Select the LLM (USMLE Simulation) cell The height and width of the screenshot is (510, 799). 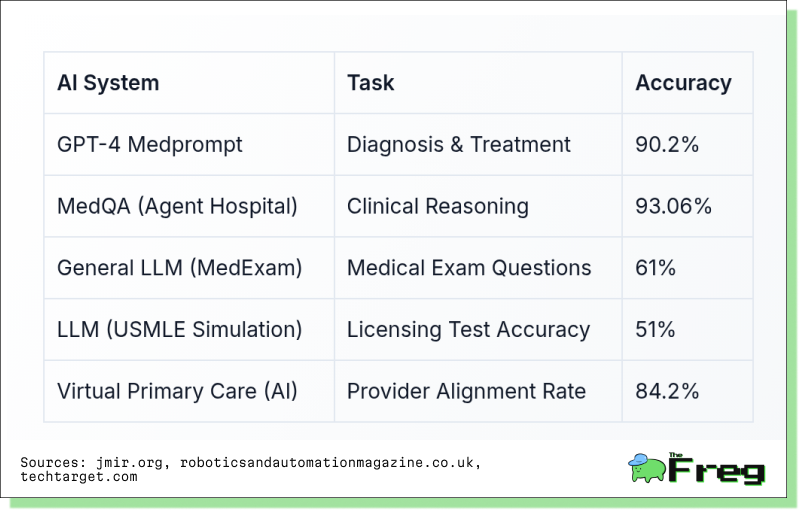tap(180, 329)
